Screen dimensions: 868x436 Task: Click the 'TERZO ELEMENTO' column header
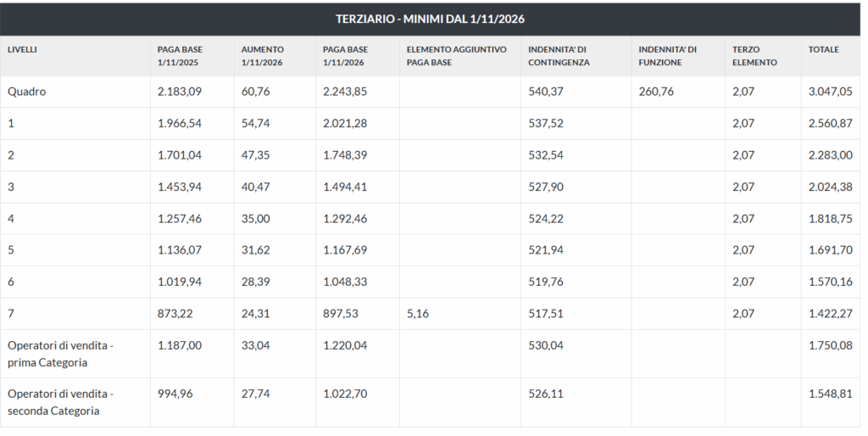point(754,56)
